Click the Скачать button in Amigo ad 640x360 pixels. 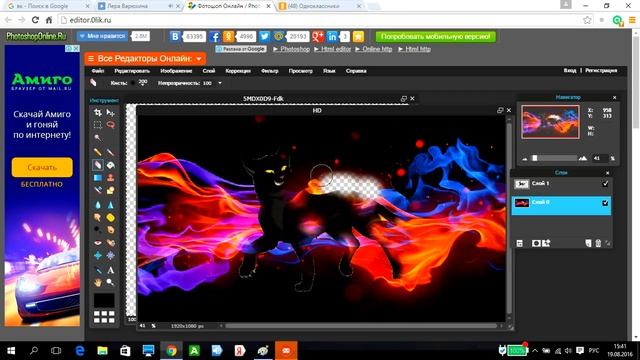(x=42, y=167)
